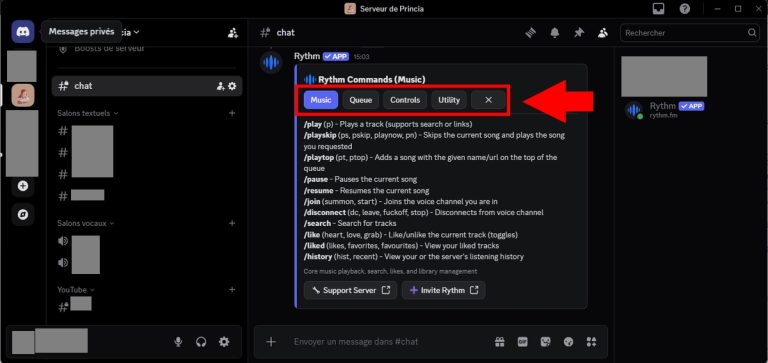The height and width of the screenshot is (363, 768).
Task: Toggle microphone mute
Action: 178,342
